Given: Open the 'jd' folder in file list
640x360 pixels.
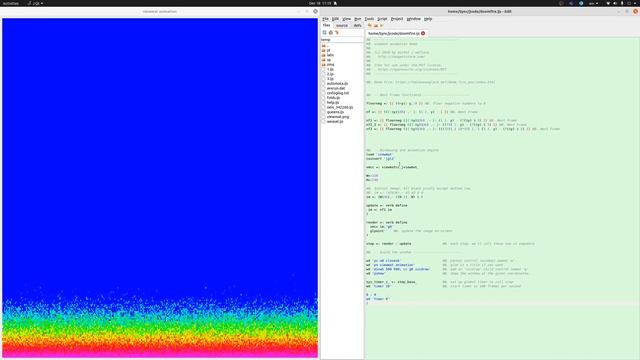Looking at the screenshot, I should (326, 50).
